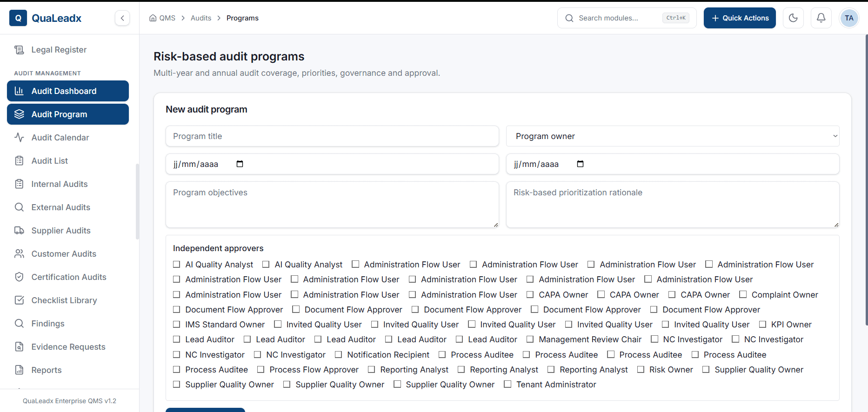Click the Internal Audits clipboard icon
The width and height of the screenshot is (868, 412).
coord(19,184)
